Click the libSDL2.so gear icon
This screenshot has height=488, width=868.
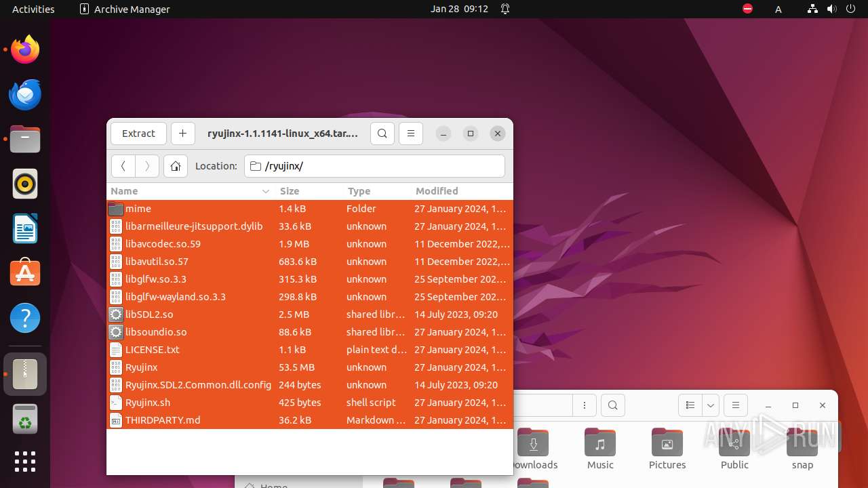point(116,314)
